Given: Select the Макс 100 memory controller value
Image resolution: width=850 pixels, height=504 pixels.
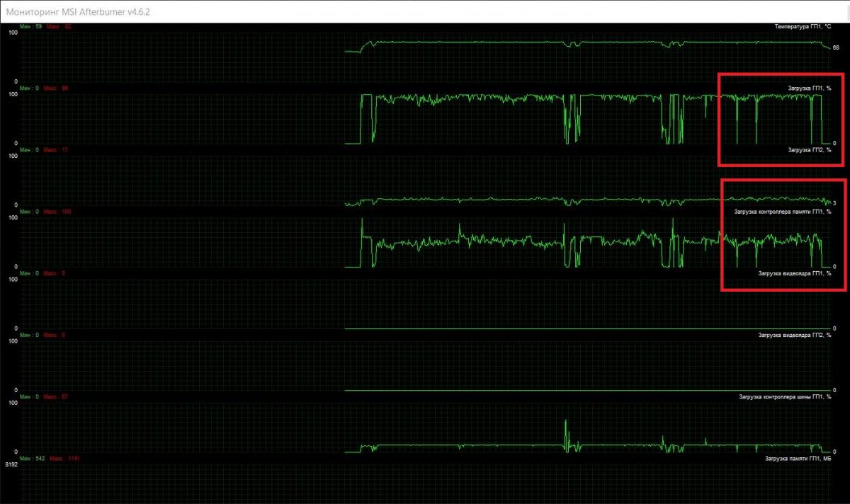Looking at the screenshot, I should 57,212.
